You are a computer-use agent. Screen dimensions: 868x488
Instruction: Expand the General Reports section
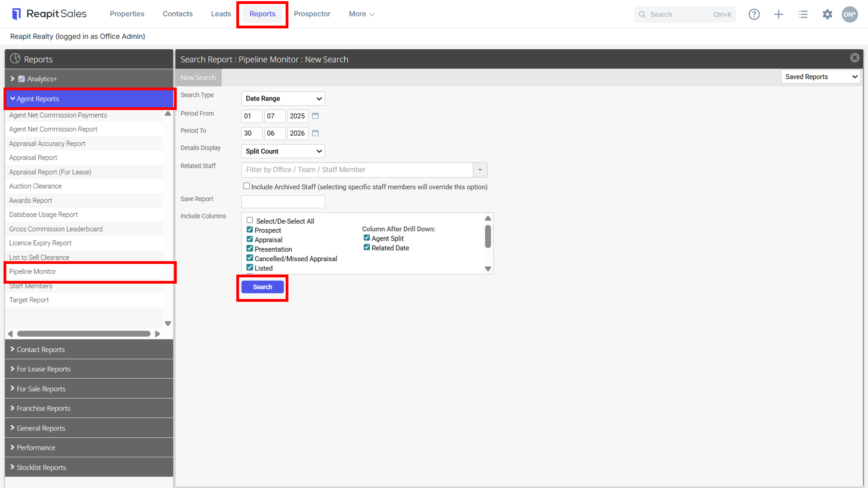coord(89,428)
